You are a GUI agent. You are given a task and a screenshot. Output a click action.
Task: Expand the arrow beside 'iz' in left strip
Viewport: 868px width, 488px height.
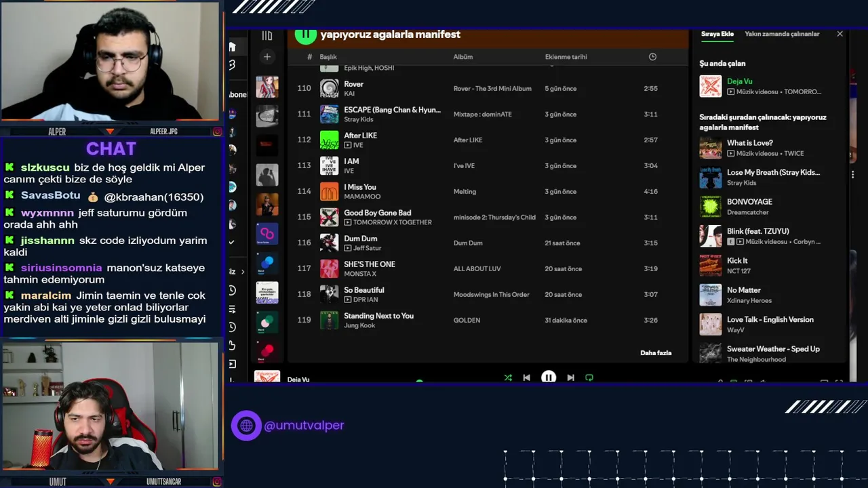tap(243, 272)
